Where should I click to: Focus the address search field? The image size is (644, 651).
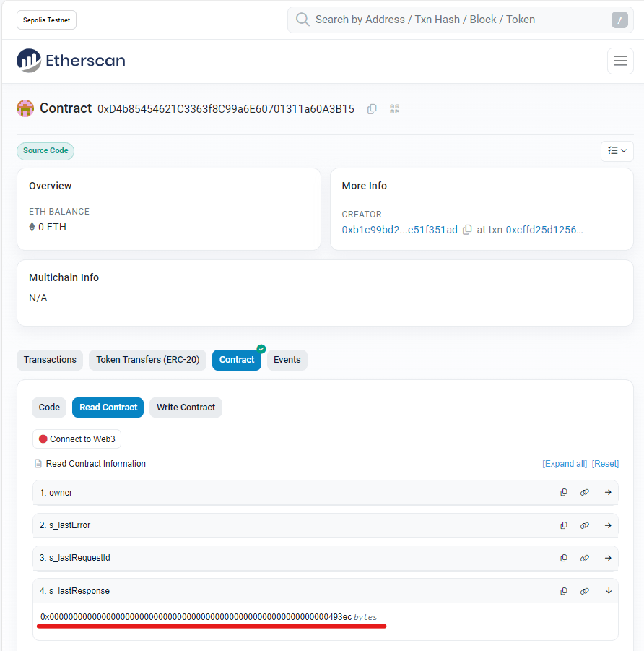(461, 20)
